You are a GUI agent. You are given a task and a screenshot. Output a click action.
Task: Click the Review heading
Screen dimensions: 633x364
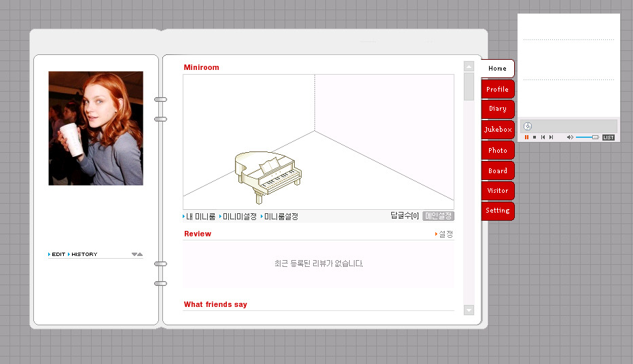pyautogui.click(x=198, y=234)
